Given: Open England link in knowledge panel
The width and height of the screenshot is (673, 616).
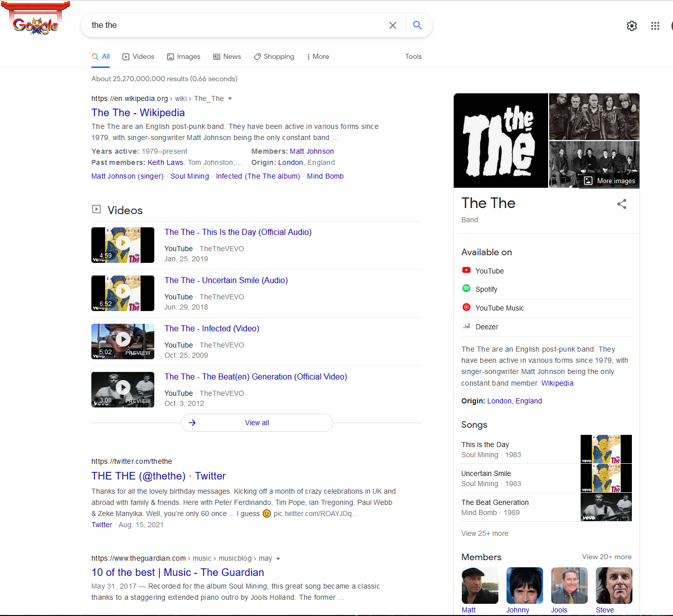Looking at the screenshot, I should click(529, 401).
